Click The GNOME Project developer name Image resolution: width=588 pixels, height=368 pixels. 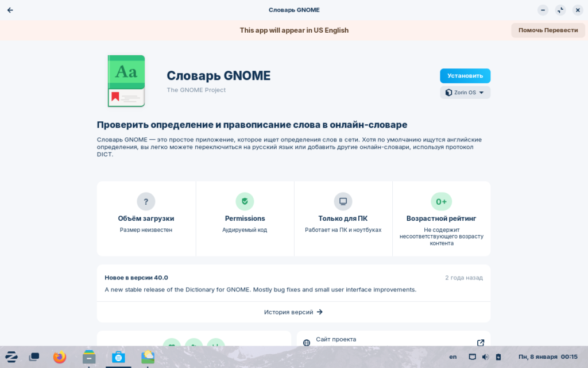click(x=196, y=90)
